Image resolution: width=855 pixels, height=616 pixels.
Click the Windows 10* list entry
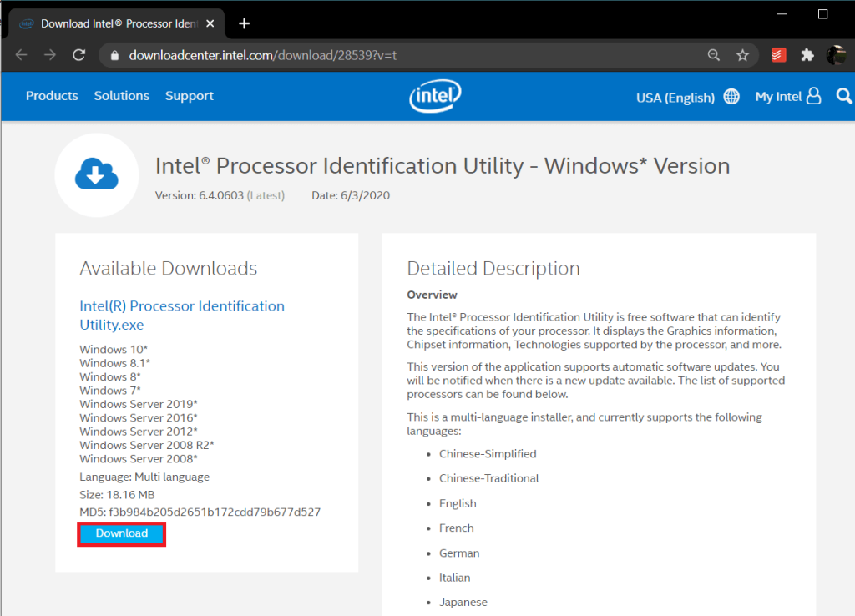pos(114,350)
